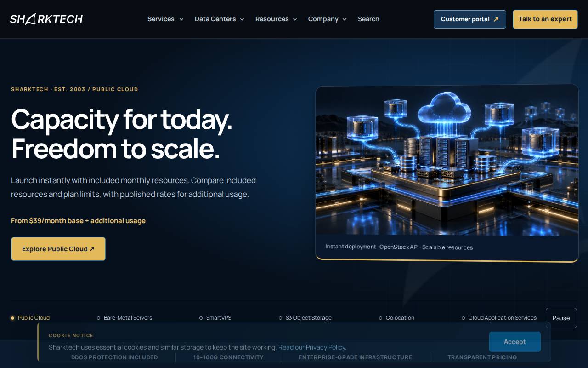
Task: Click Explore Public Cloud button
Action: [x=58, y=249]
